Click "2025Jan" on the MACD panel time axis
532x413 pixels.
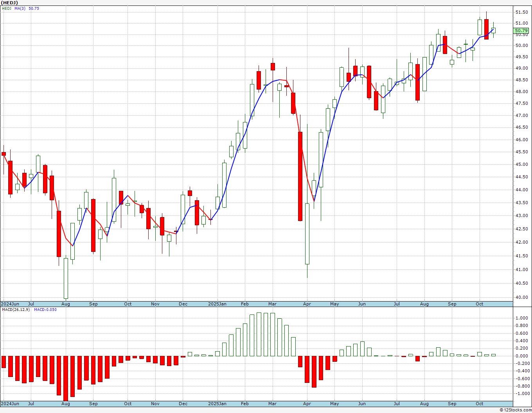tap(217, 404)
